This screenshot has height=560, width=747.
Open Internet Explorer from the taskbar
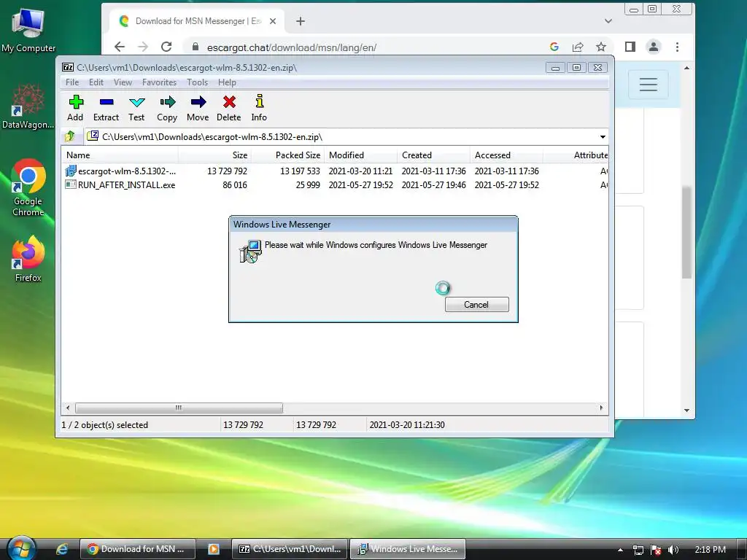[62, 549]
